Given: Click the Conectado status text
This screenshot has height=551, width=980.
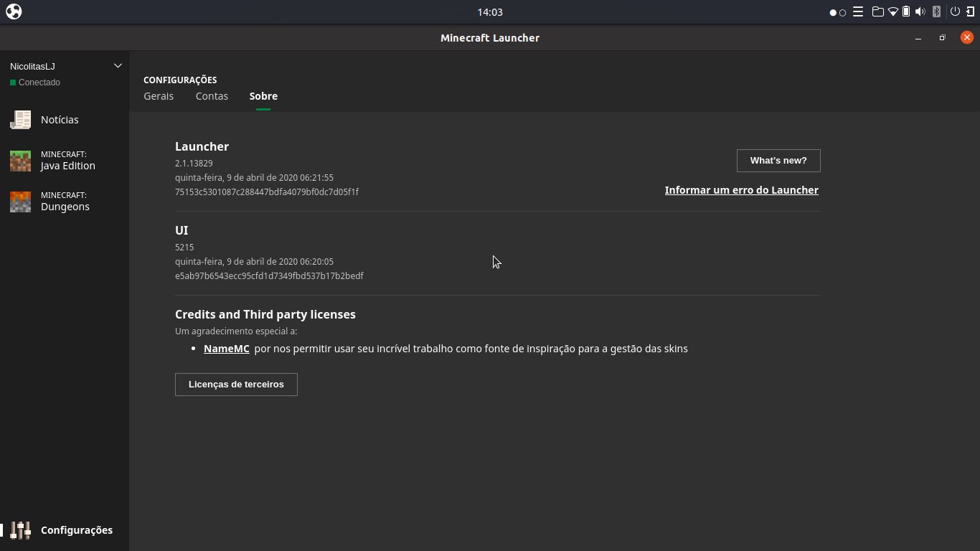Looking at the screenshot, I should 39,83.
